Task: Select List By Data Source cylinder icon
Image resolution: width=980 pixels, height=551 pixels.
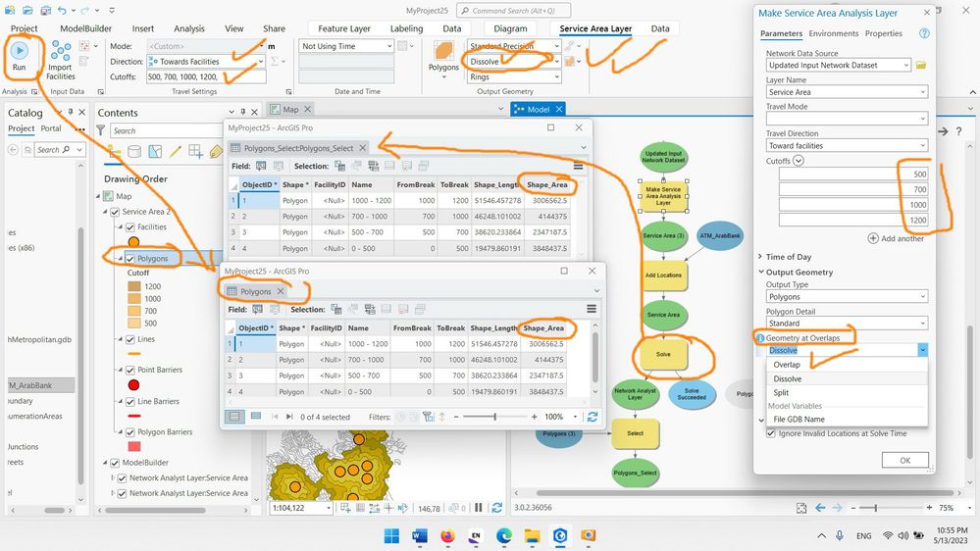Action: click(134, 151)
